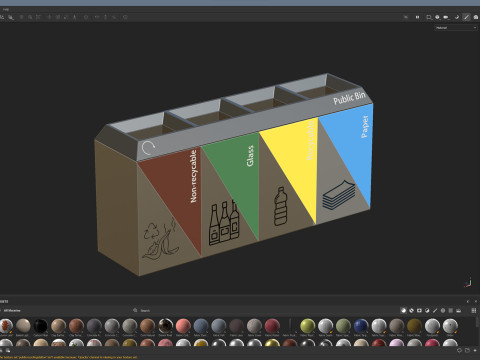Select the light pink material in second row
Screen dimensions: 480x360
point(397,343)
